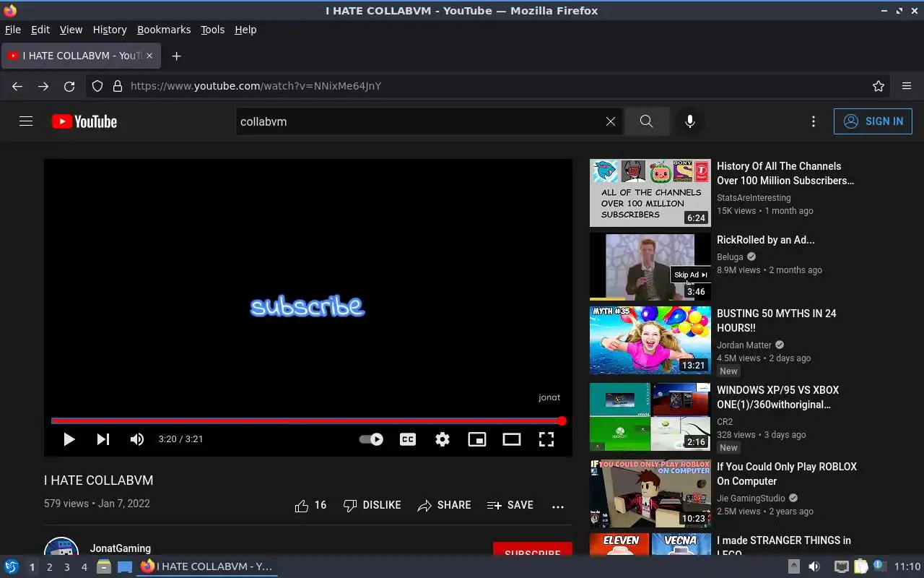
Task: Open Firefox application menu
Action: pyautogui.click(x=907, y=86)
